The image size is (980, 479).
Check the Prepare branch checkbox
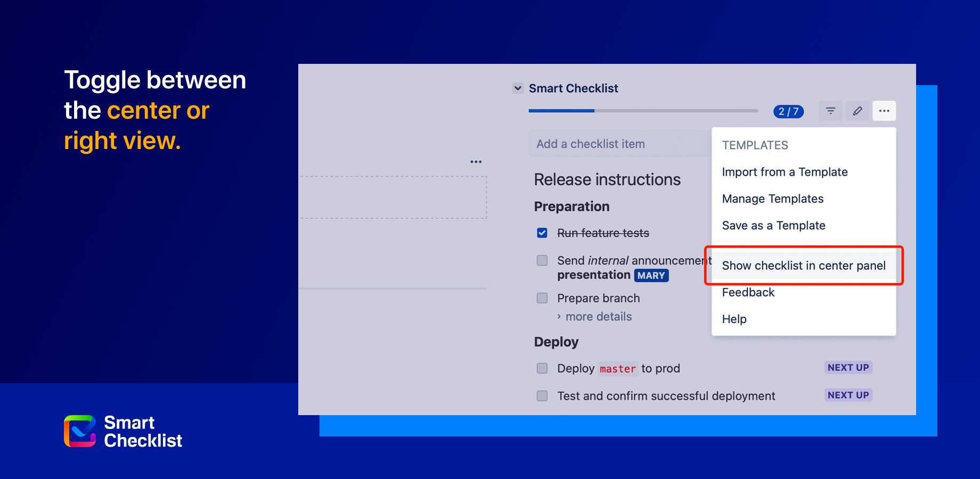(542, 298)
